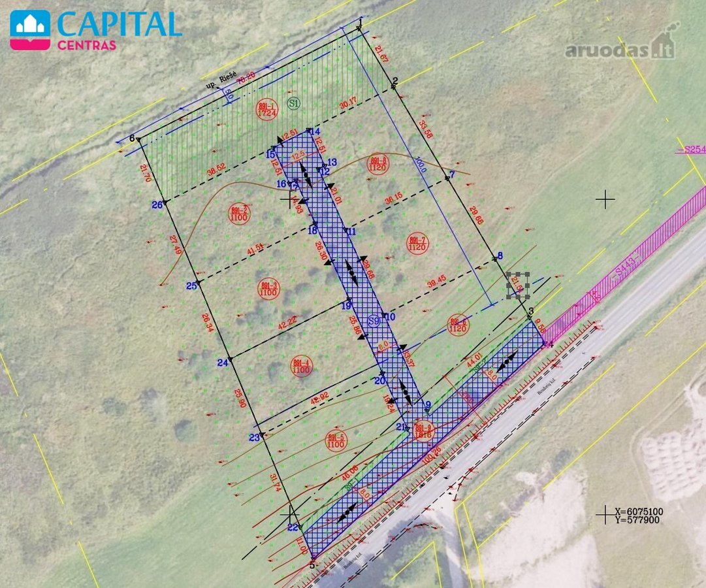The image size is (706, 588).
Task: Select the 41.51 dimension label
Action: (255, 248)
